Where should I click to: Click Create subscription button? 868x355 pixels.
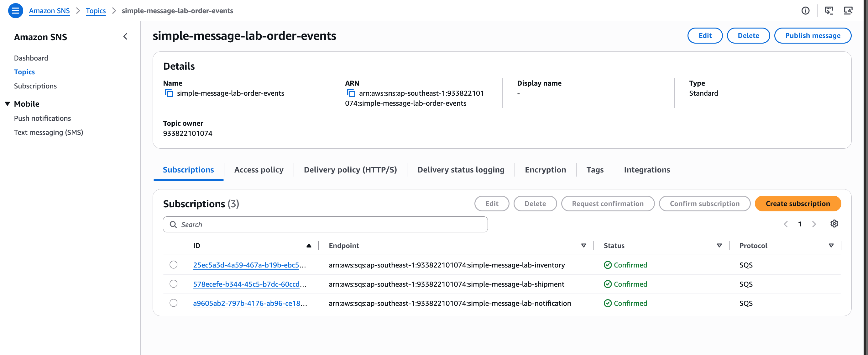[797, 204]
